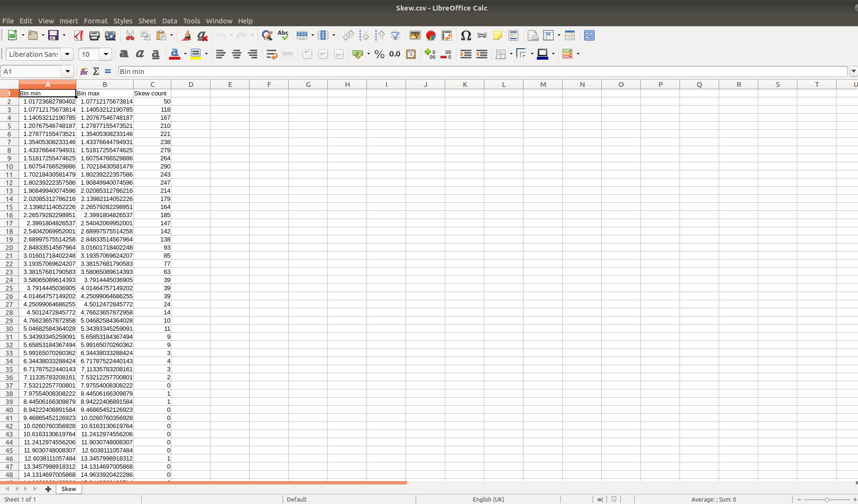858x504 pixels.
Task: Toggle Align Left
Action: 220,54
